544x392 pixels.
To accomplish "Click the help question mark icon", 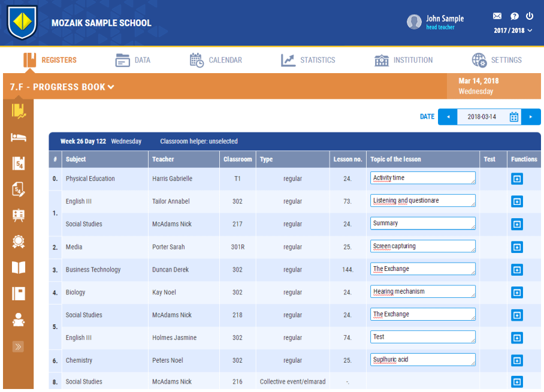I will coord(514,16).
